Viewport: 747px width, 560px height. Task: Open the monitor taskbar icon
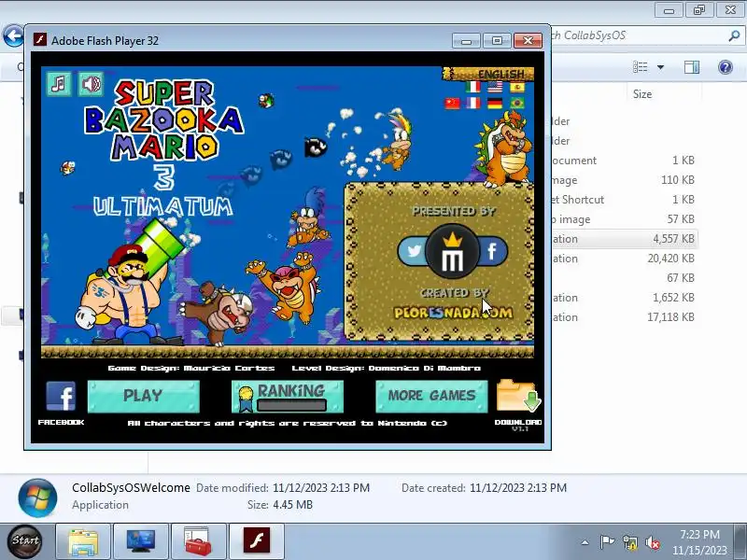[141, 541]
